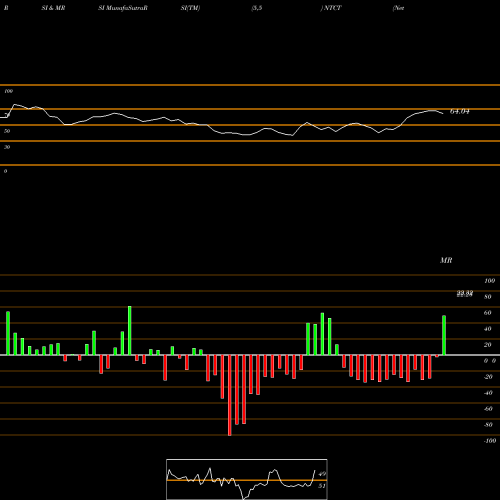Screen dimensions: 500x500
Task: Click the 49 value in the mini chart
Action: tap(322, 474)
